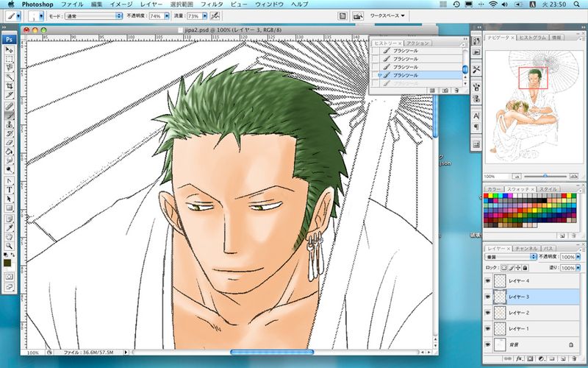Hide レイヤー 4 layer visibility
Image resolution: width=588 pixels, height=368 pixels.
pos(488,281)
